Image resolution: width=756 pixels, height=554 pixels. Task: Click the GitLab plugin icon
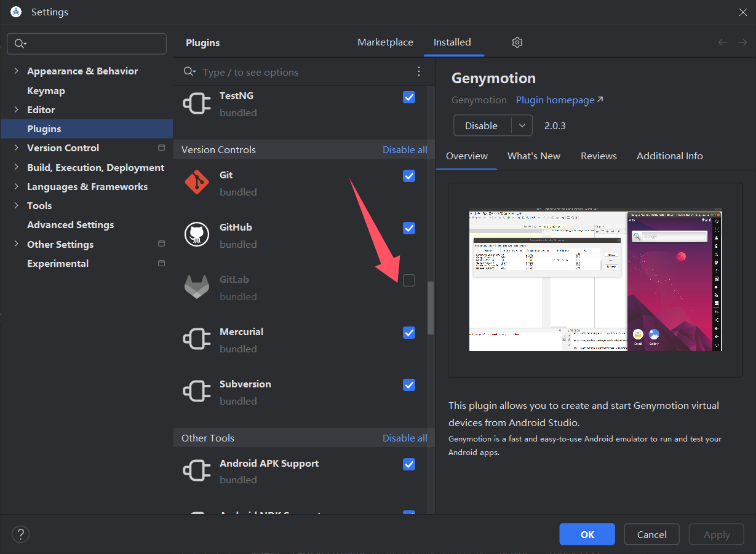197,287
